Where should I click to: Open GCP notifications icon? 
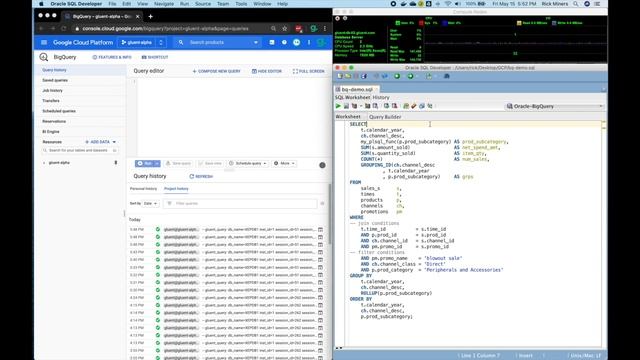(x=296, y=42)
